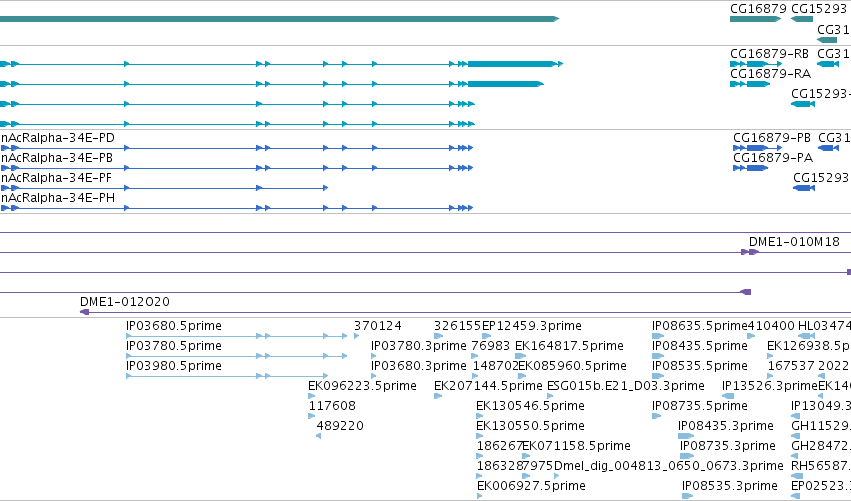851x501 pixels.
Task: Click the CG16879-PB protein feature
Action: pyautogui.click(x=758, y=148)
